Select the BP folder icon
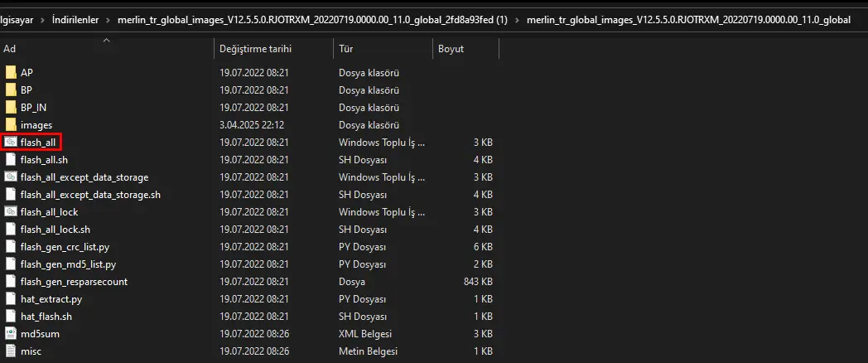The height and width of the screenshot is (363, 868). (x=11, y=90)
